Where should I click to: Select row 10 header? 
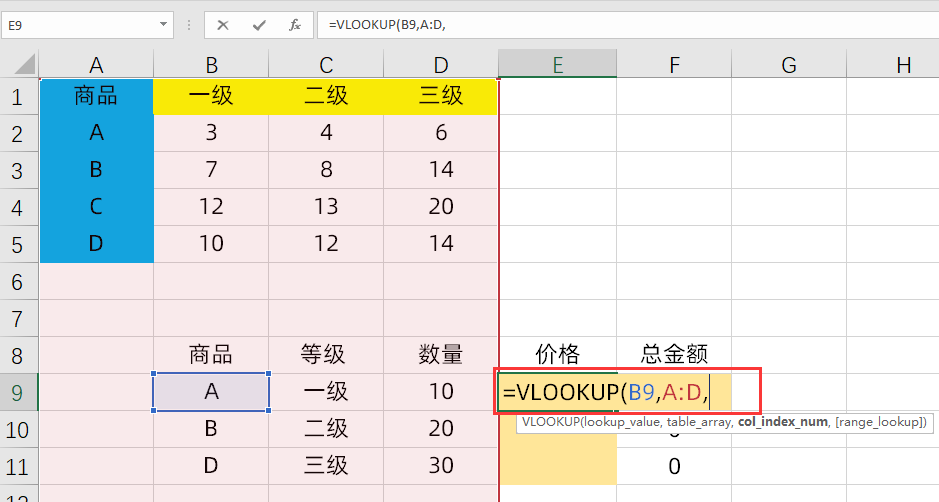(x=19, y=430)
